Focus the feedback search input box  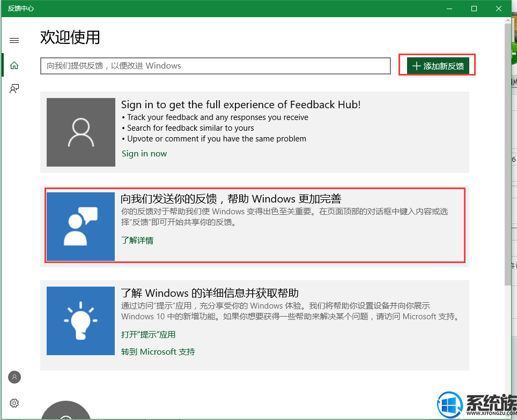point(215,66)
